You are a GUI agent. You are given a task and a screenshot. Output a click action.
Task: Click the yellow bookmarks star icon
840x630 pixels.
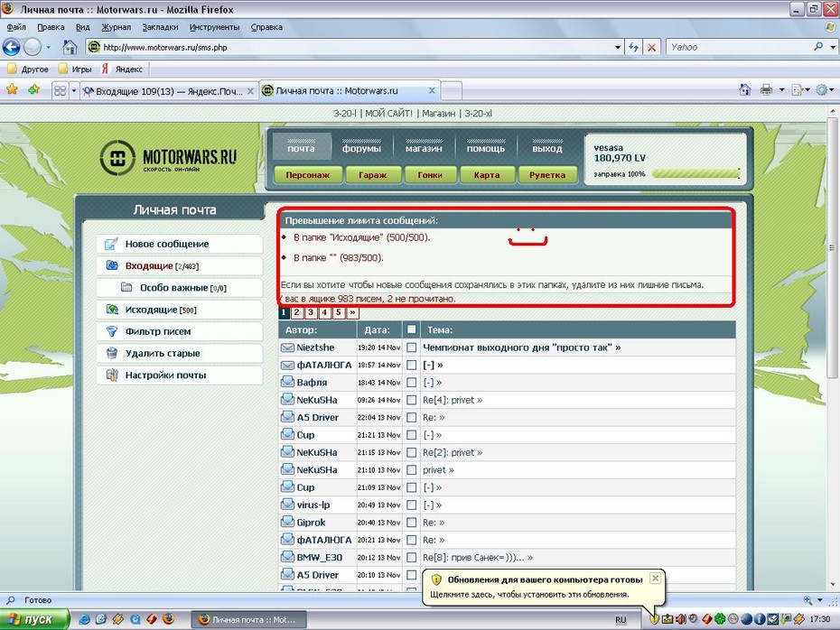click(x=12, y=90)
